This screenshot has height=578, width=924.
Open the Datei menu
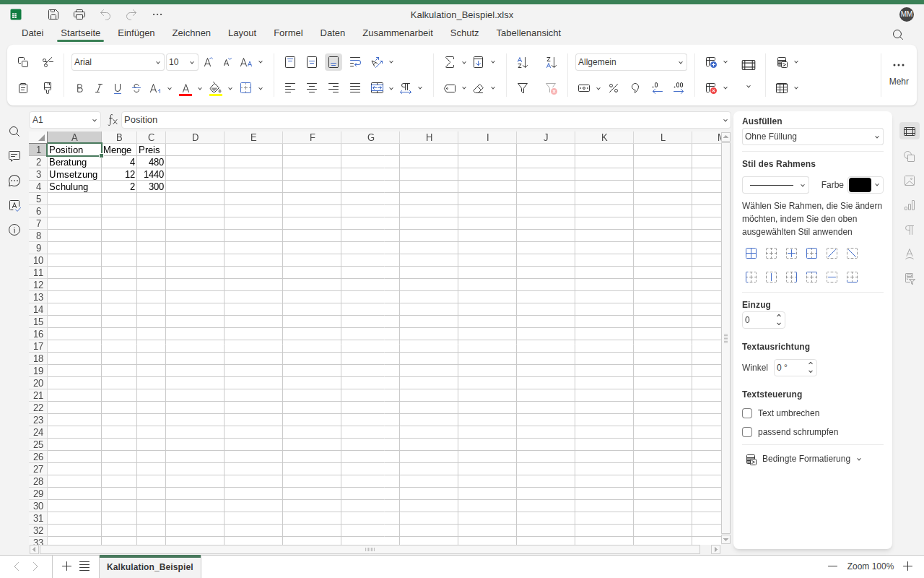tap(32, 33)
